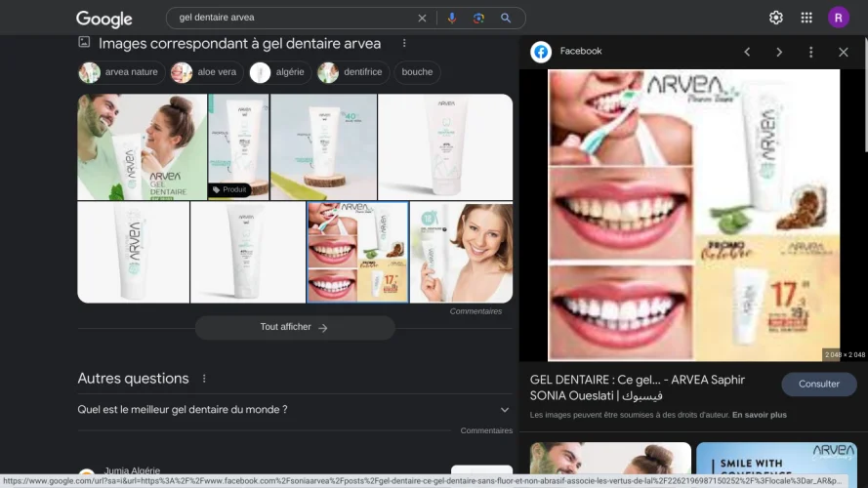Open the Google apps grid
Screen dimensions: 868x488
[x=806, y=18]
